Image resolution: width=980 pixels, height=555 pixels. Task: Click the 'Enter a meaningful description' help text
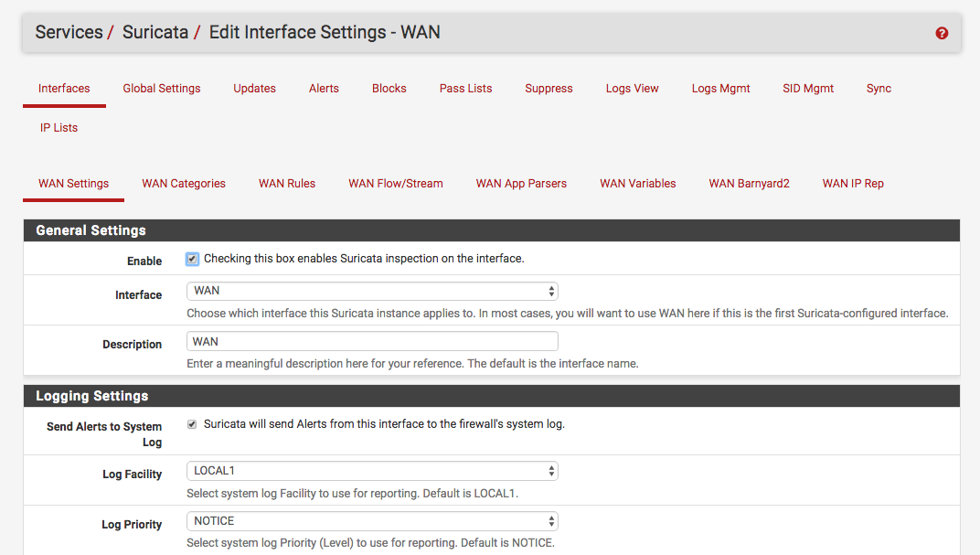(x=412, y=364)
